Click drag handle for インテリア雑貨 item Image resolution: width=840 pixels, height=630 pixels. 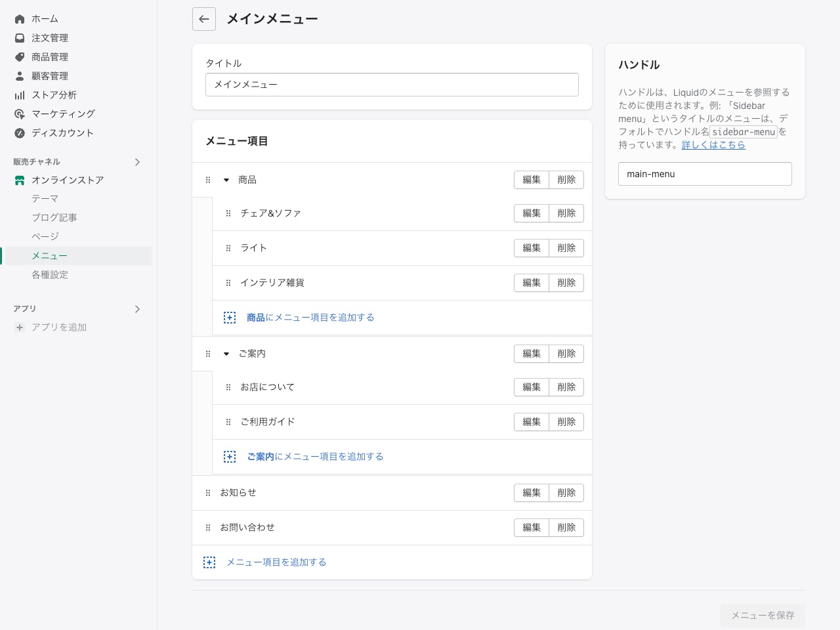[x=228, y=283]
